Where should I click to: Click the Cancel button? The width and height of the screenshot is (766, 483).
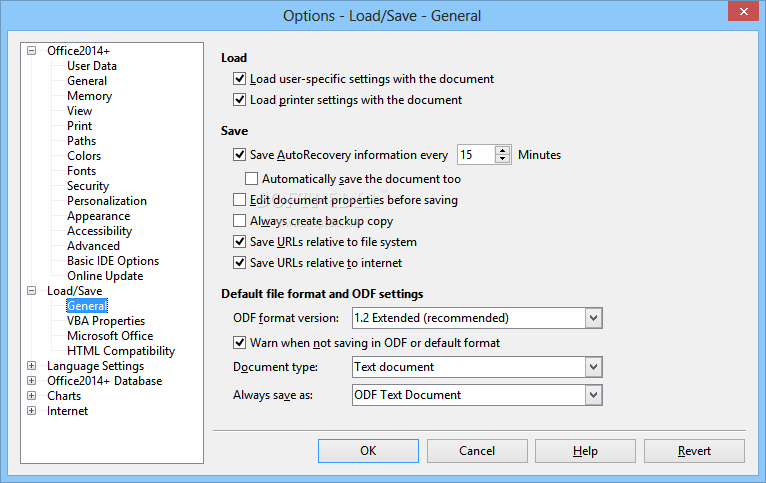point(477,451)
